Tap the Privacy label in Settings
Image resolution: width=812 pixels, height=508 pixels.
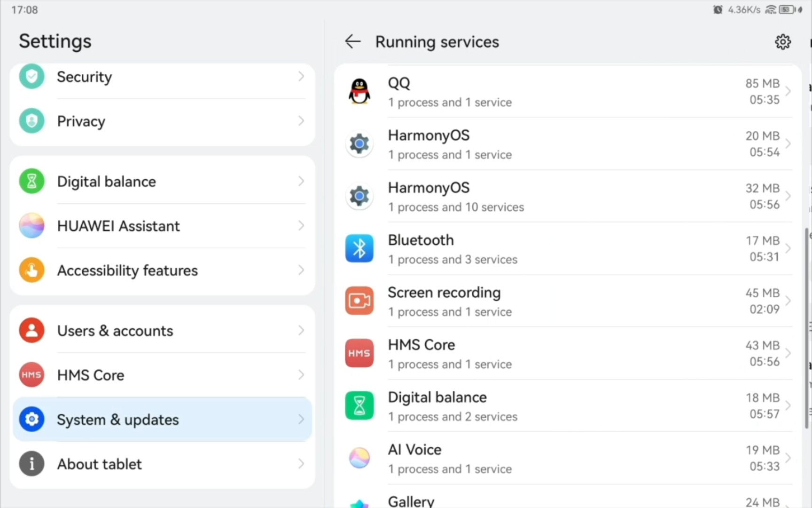tap(81, 121)
